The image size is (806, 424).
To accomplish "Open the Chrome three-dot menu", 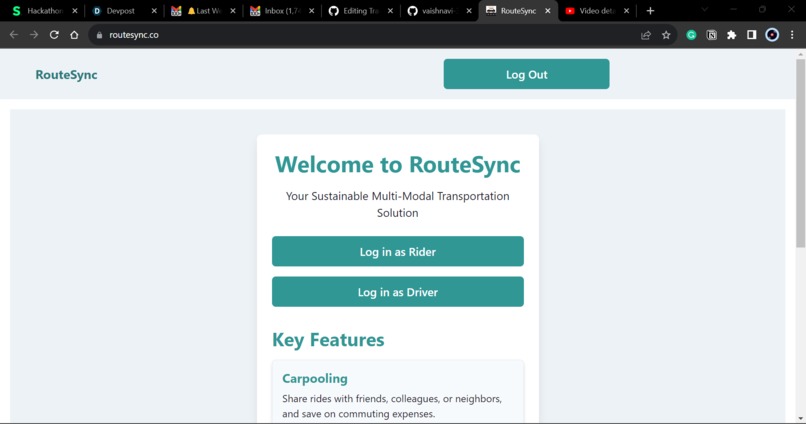I will click(x=792, y=35).
